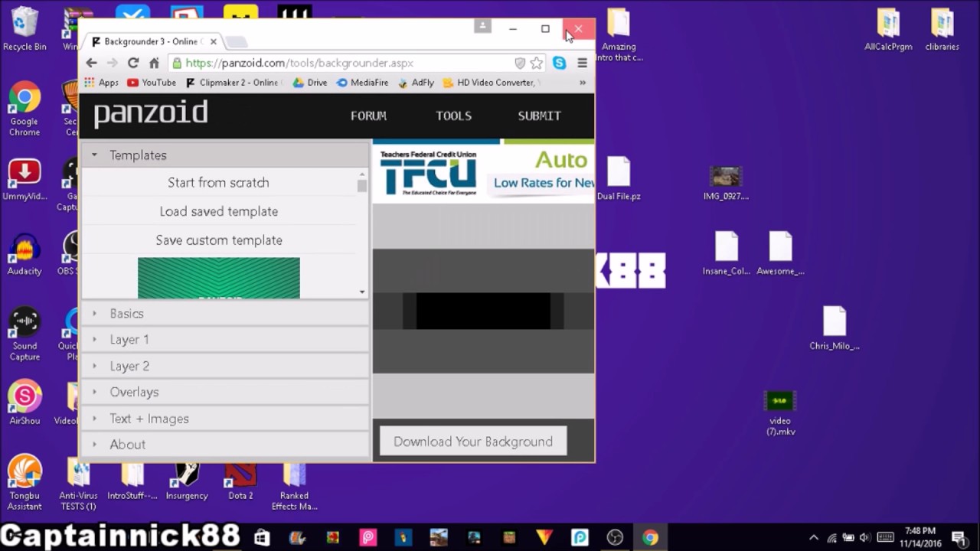
Task: Expand the About section
Action: [225, 445]
